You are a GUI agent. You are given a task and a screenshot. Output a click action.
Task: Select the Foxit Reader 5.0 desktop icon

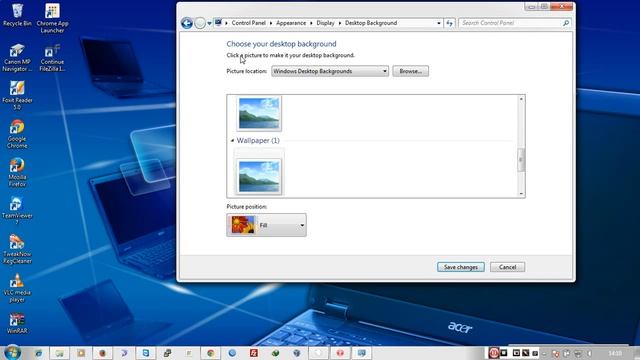(x=17, y=95)
